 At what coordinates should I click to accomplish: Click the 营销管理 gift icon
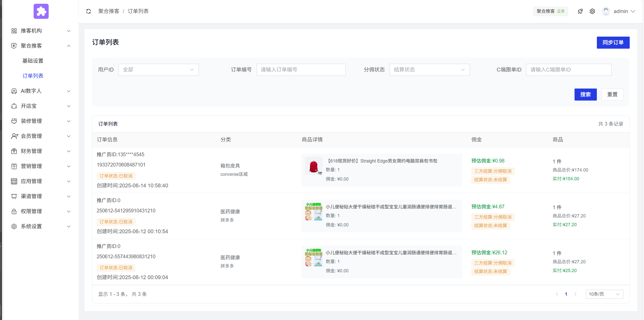14,166
